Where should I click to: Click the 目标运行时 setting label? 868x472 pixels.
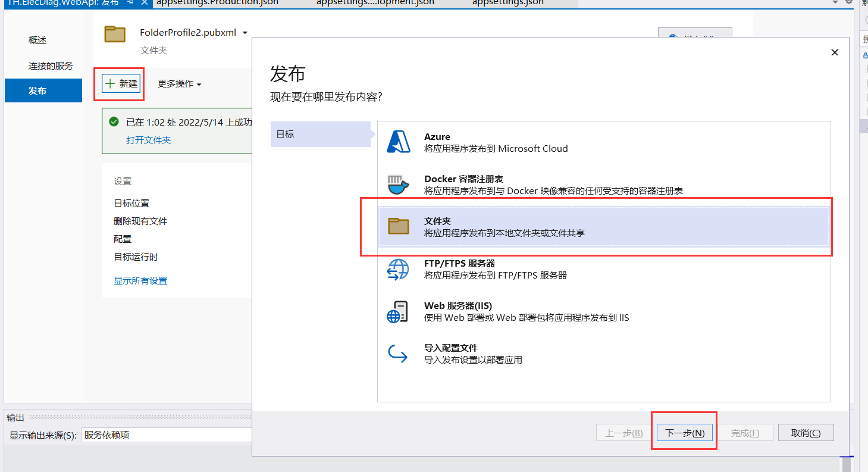(x=136, y=257)
